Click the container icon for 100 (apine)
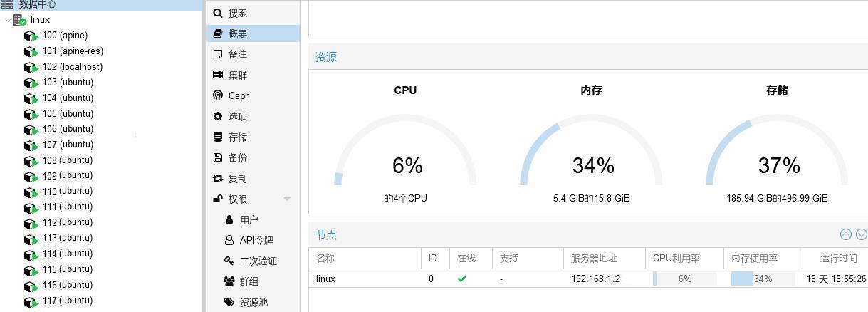Viewport: 868px width, 312px height. (31, 36)
